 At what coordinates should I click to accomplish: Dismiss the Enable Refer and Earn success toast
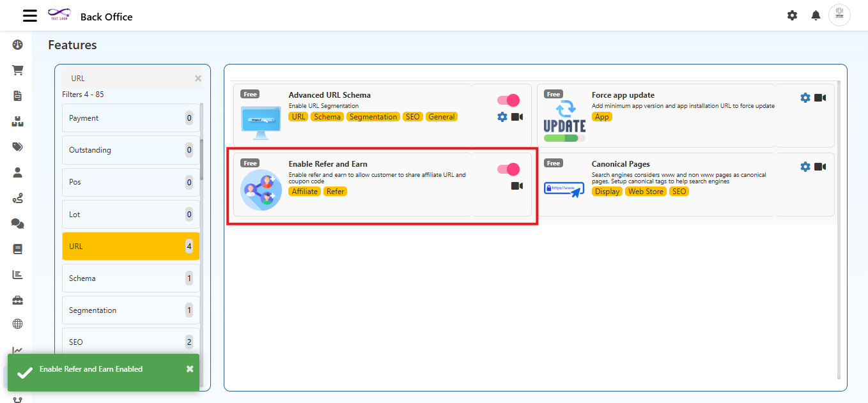189,369
